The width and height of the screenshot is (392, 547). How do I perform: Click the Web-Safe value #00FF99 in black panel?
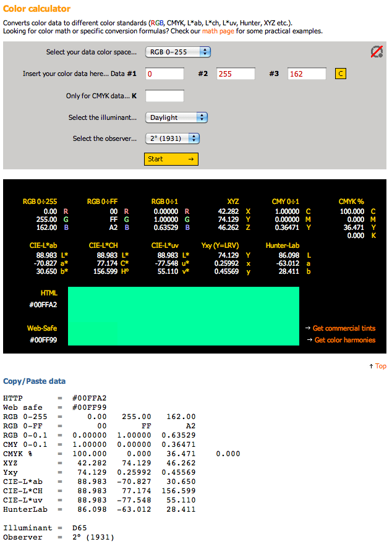point(43,340)
